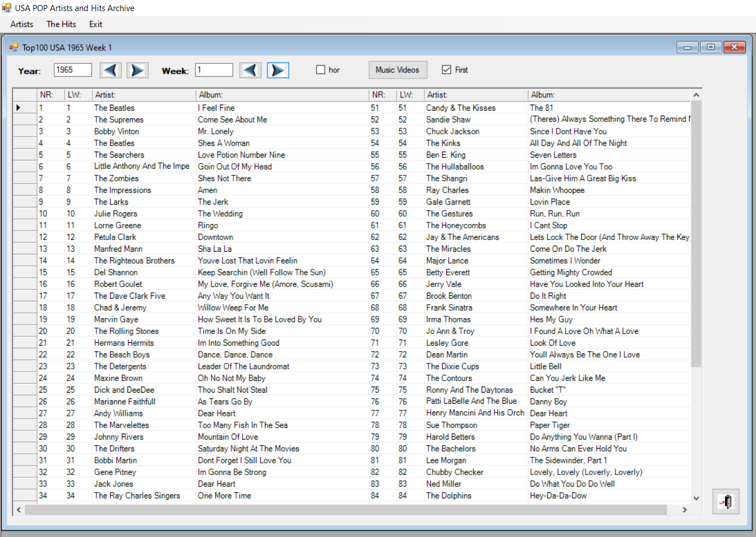
Task: Click 'One More Time' album cell
Action: tap(282, 496)
